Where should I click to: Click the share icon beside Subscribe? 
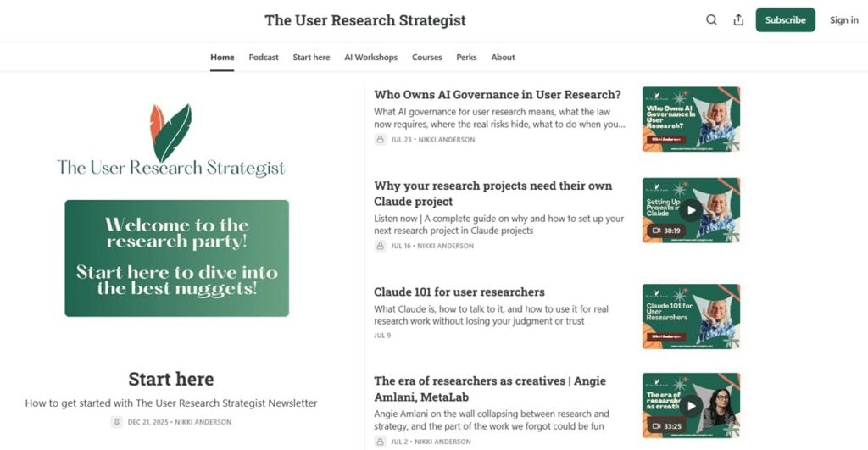click(x=738, y=20)
